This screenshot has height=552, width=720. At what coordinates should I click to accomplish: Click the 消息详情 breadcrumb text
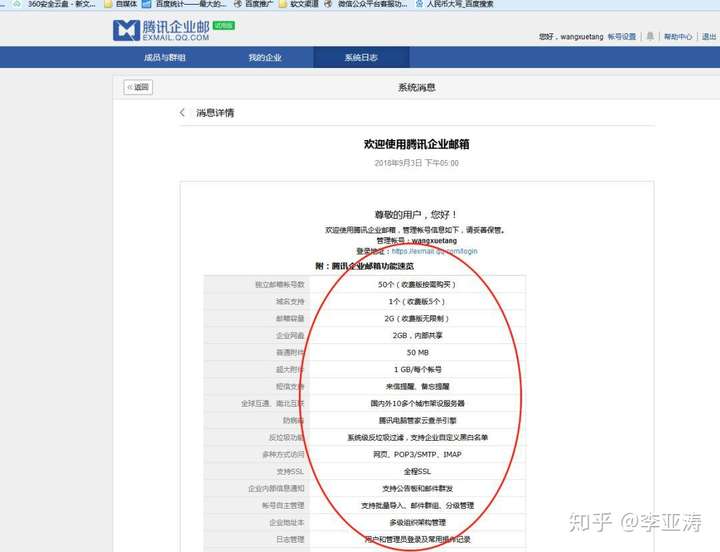215,113
